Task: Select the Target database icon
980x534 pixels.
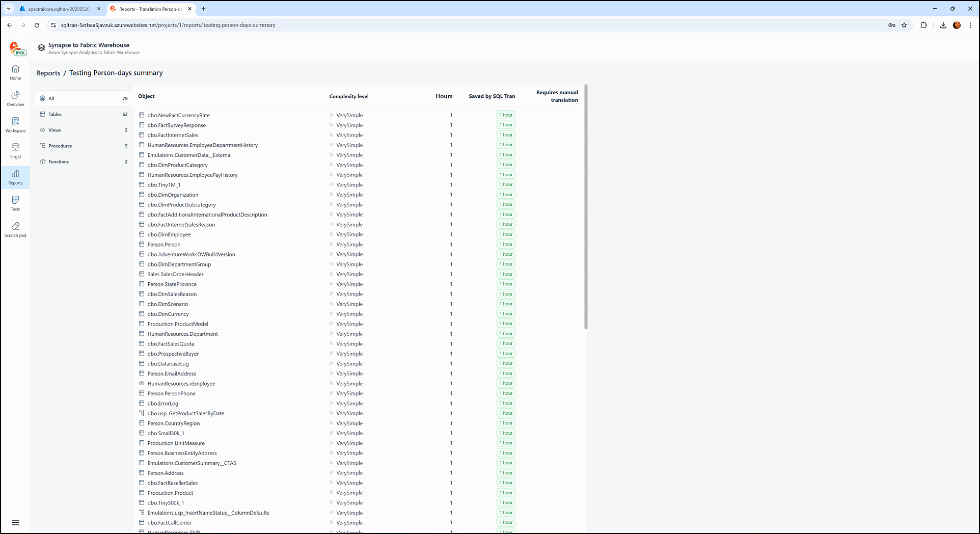Action: pos(15,151)
